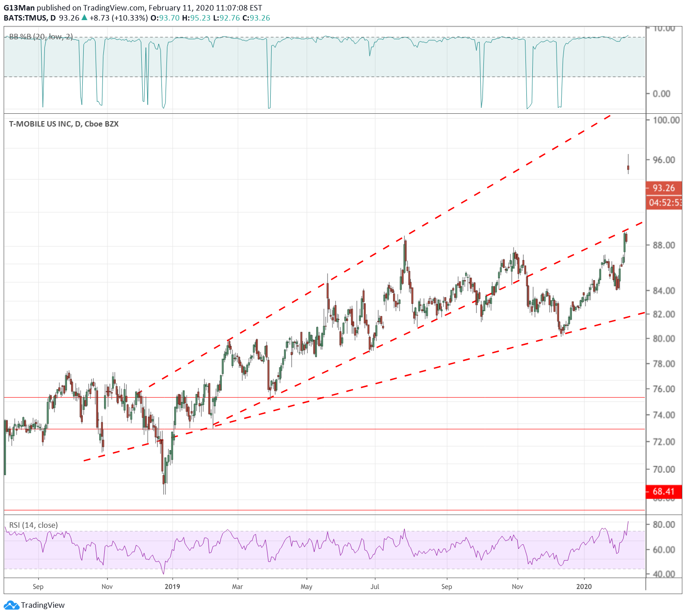
Task: Click the +8.73 (+10.33%) change value
Action: tap(118, 18)
